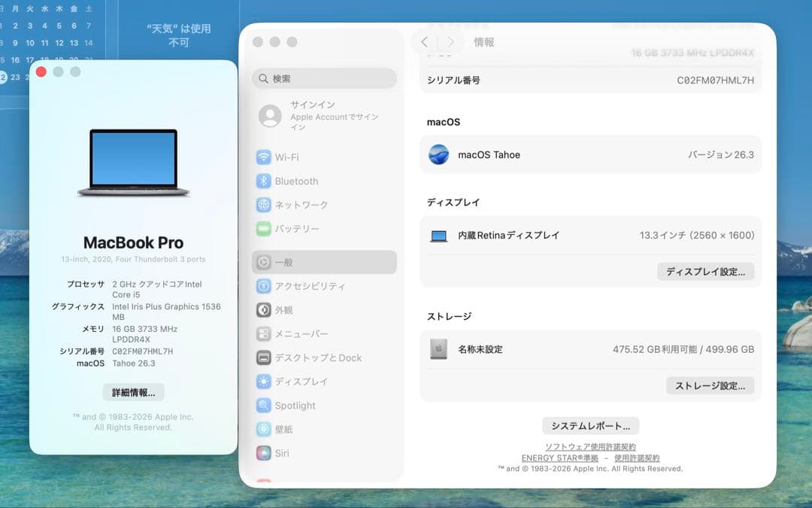Click バージョン26.3 version text
Screen dimensions: 812x508
(x=721, y=155)
